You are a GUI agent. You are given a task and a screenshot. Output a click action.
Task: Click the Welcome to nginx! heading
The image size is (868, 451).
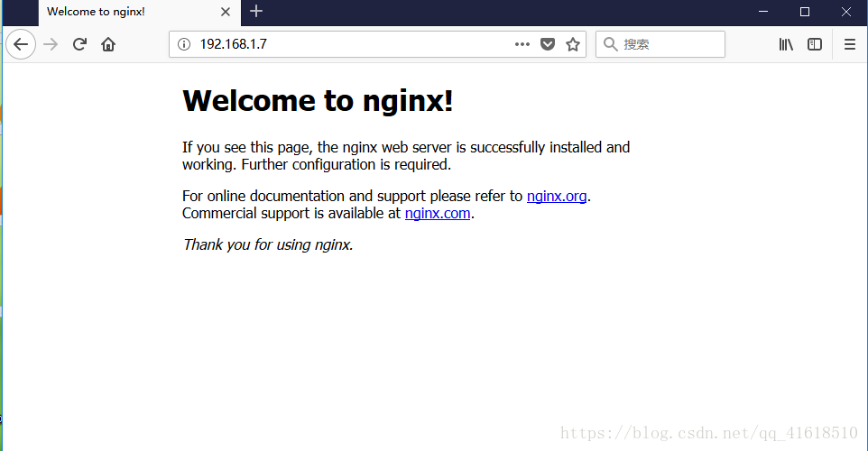click(318, 101)
